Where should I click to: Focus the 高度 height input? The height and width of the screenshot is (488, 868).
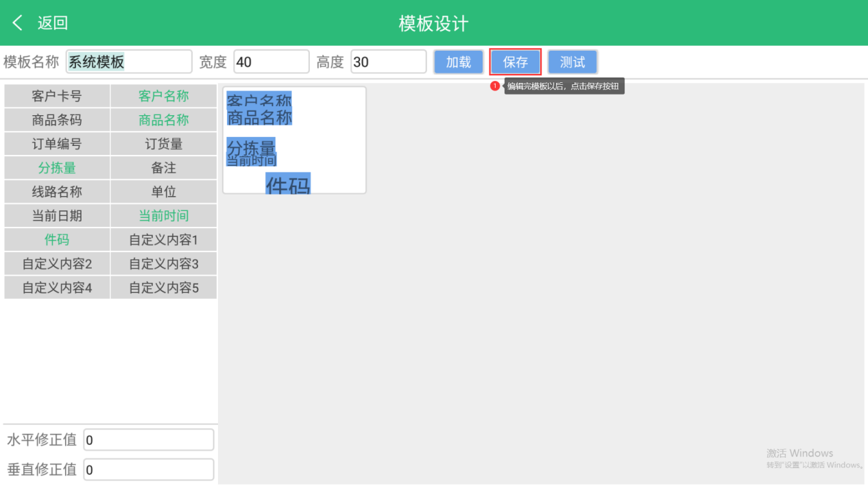pos(388,62)
